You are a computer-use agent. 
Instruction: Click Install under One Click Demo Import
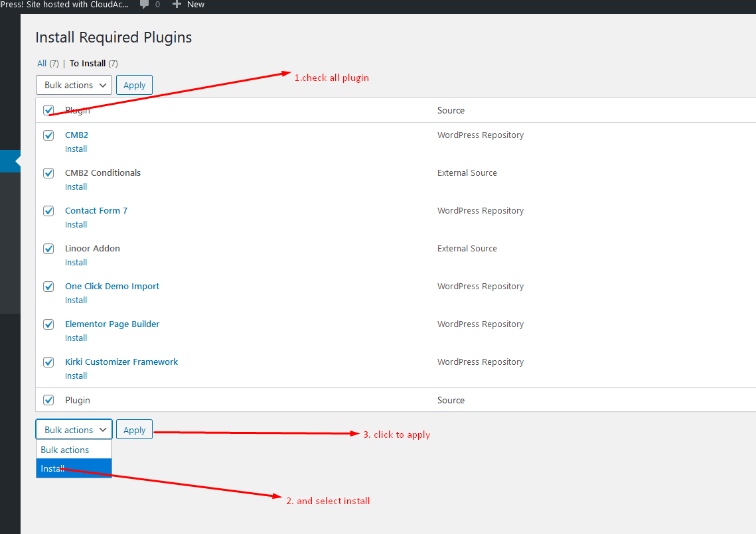76,300
